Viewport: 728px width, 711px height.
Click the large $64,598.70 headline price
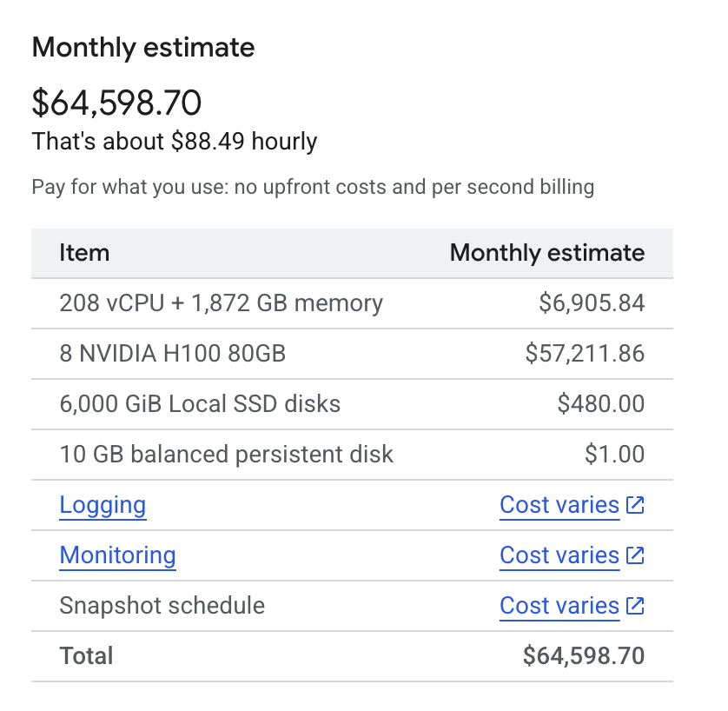coord(117,103)
